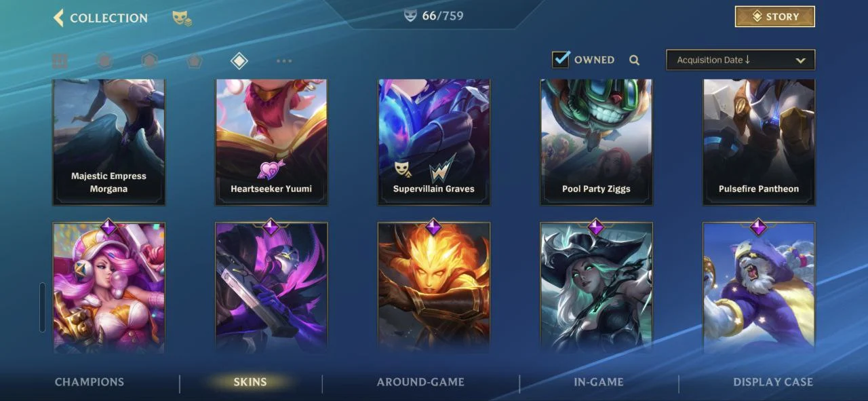Switch to the Champions tab
Viewport: 868px width, 401px height.
click(90, 382)
